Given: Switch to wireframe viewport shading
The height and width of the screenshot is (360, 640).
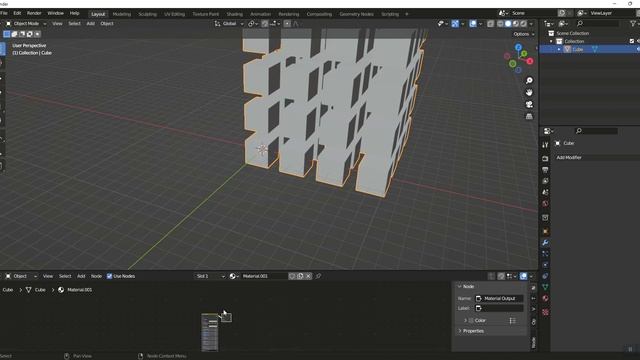Looking at the screenshot, I should click(500, 24).
